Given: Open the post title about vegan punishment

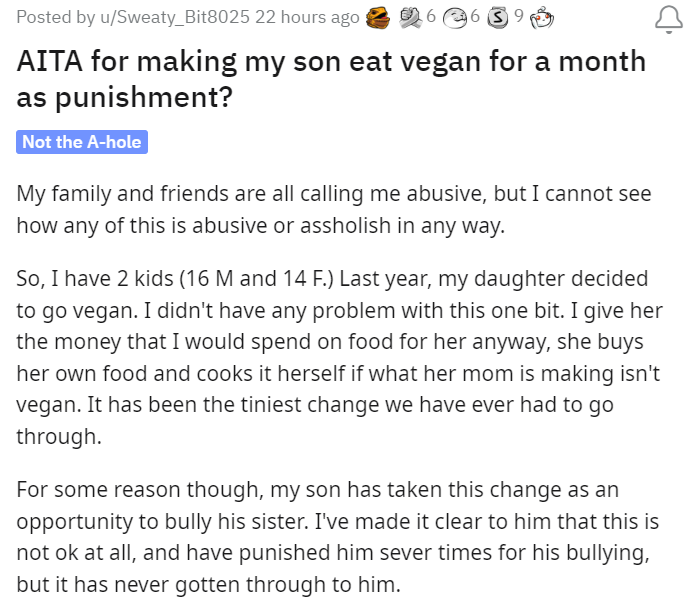Looking at the screenshot, I should [330, 81].
